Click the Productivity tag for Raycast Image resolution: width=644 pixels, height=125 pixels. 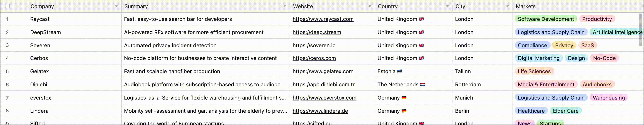click(597, 19)
